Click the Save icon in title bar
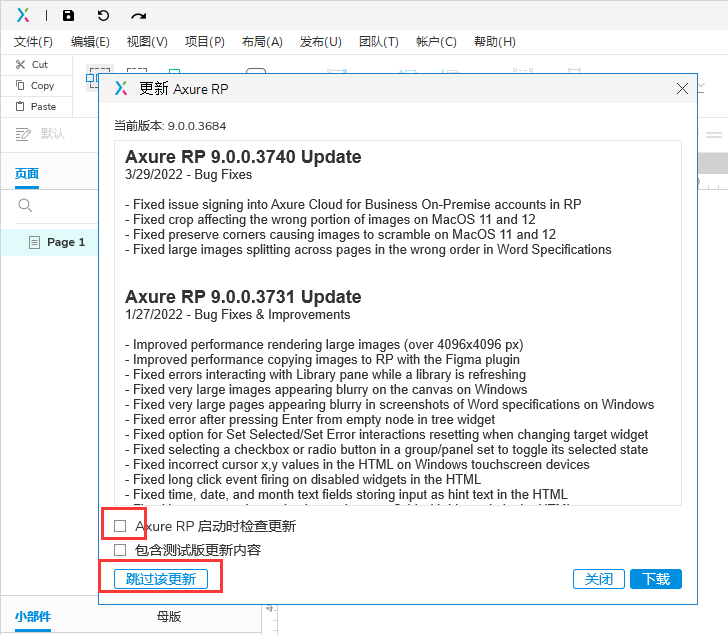 (x=68, y=16)
